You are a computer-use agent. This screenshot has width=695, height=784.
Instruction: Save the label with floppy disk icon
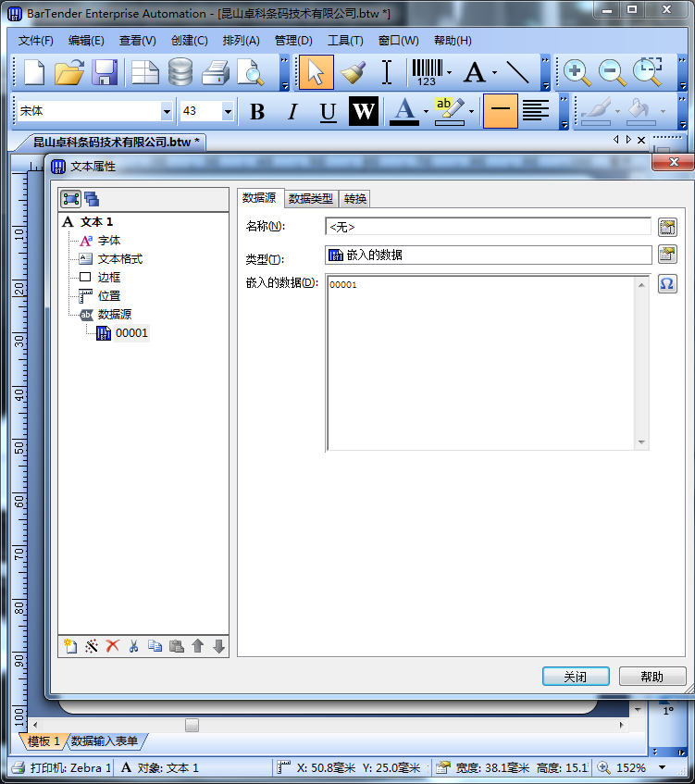pyautogui.click(x=105, y=72)
